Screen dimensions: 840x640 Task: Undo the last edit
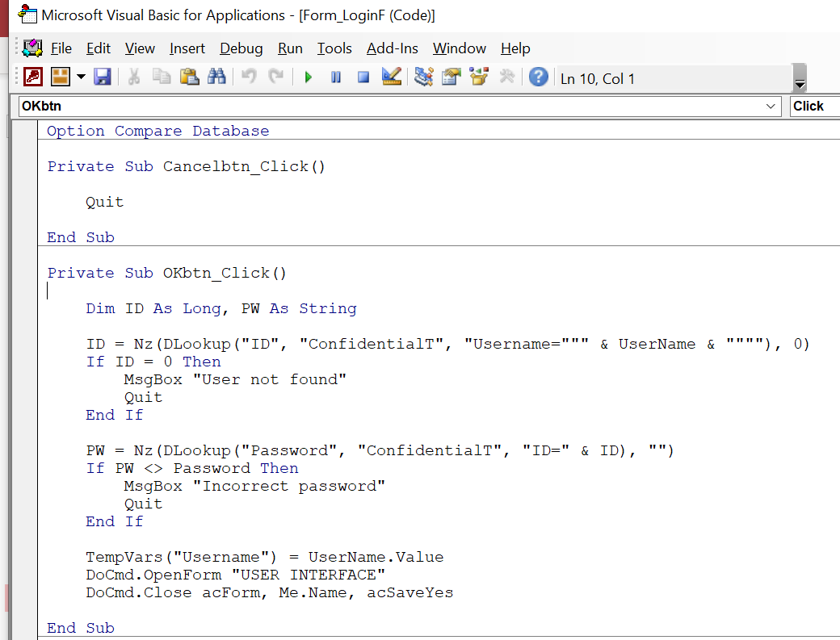pos(248,77)
